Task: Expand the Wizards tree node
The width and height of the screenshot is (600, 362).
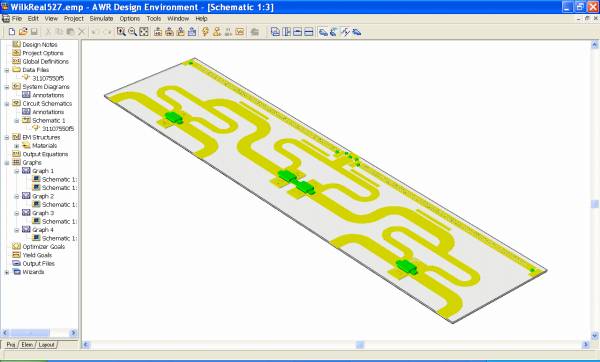Action: [x=7, y=272]
